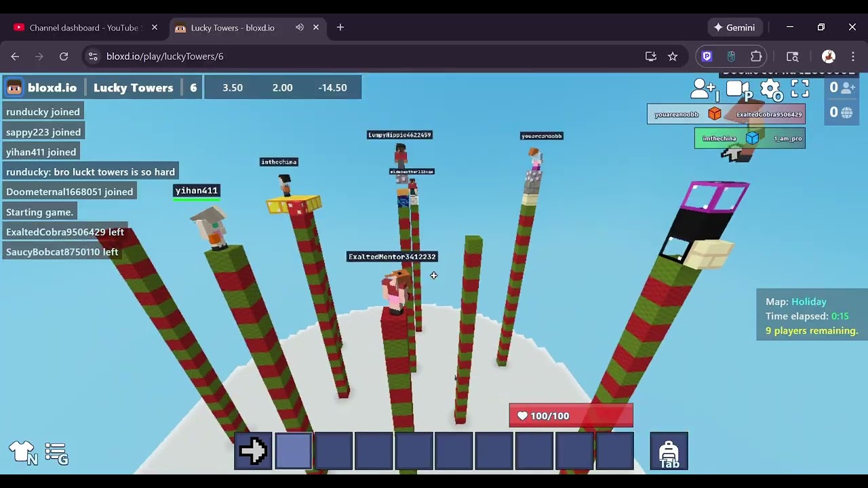Click the Map: Holiday label
Viewport: 868px width, 488px height.
(796, 302)
